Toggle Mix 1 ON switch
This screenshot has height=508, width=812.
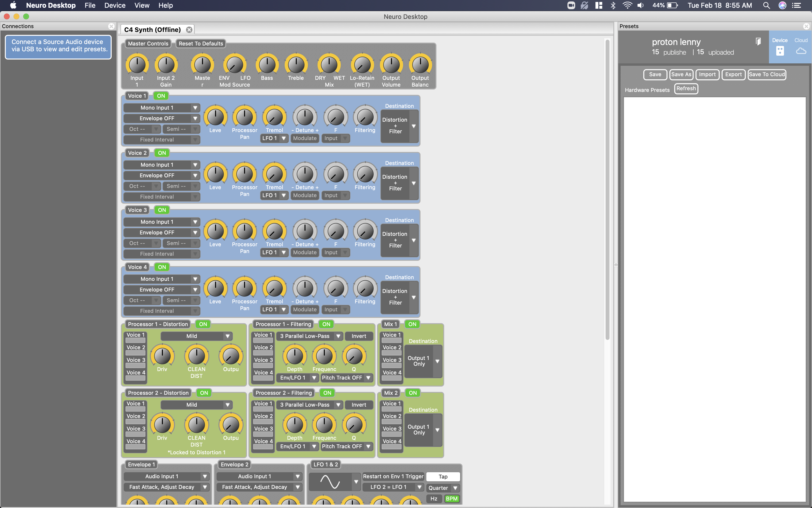point(412,324)
